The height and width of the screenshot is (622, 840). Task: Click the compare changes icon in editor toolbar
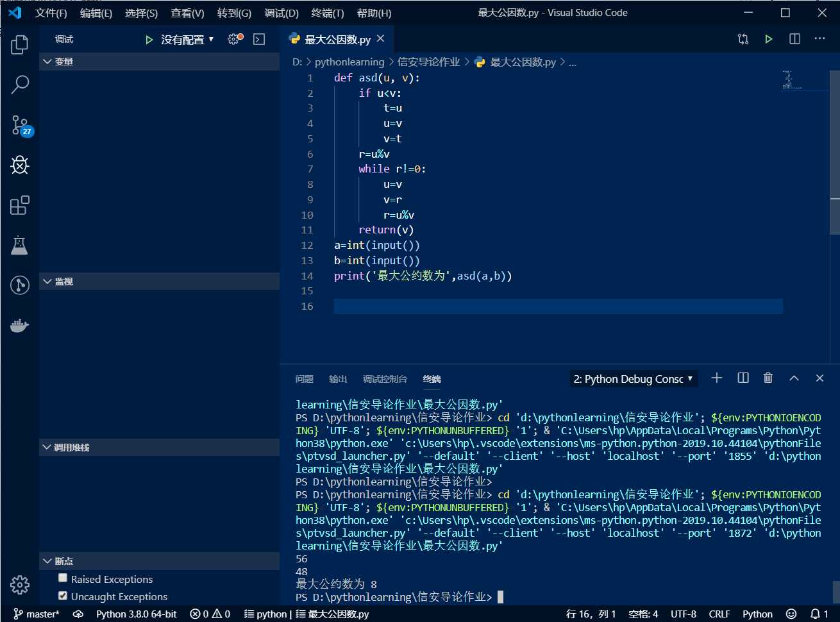tap(743, 39)
